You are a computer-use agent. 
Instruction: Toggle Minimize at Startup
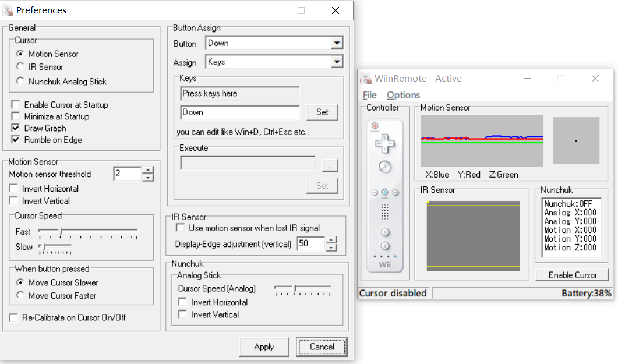tap(16, 116)
